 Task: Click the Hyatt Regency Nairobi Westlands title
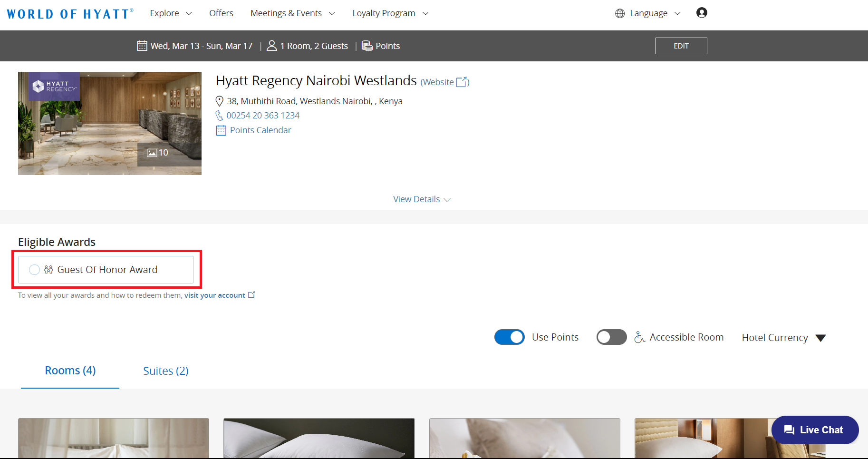(x=316, y=80)
